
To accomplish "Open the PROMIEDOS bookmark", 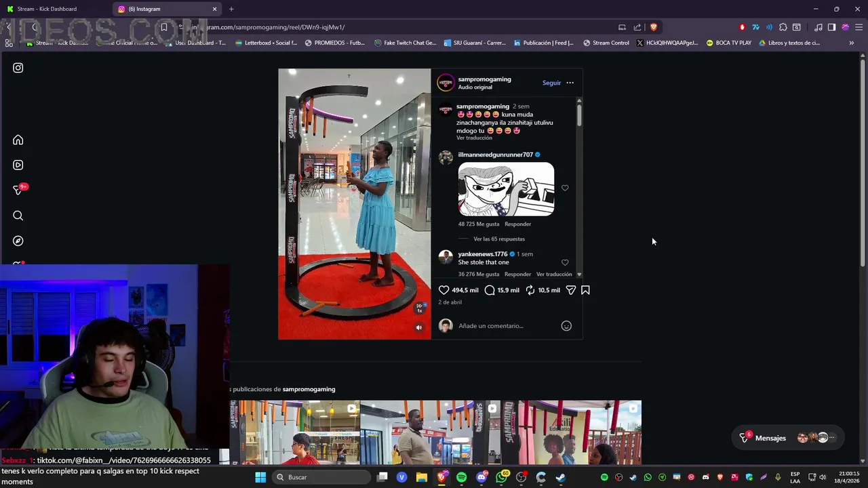I will 335,43.
